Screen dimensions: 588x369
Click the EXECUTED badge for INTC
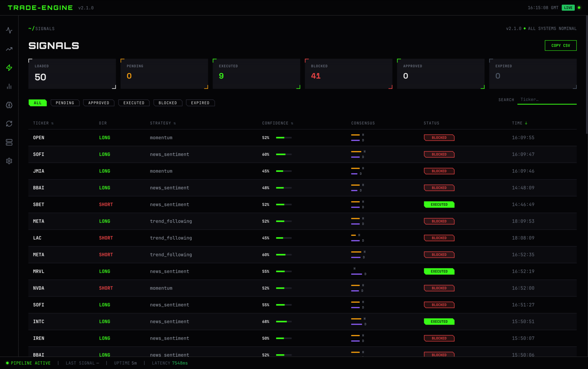439,322
